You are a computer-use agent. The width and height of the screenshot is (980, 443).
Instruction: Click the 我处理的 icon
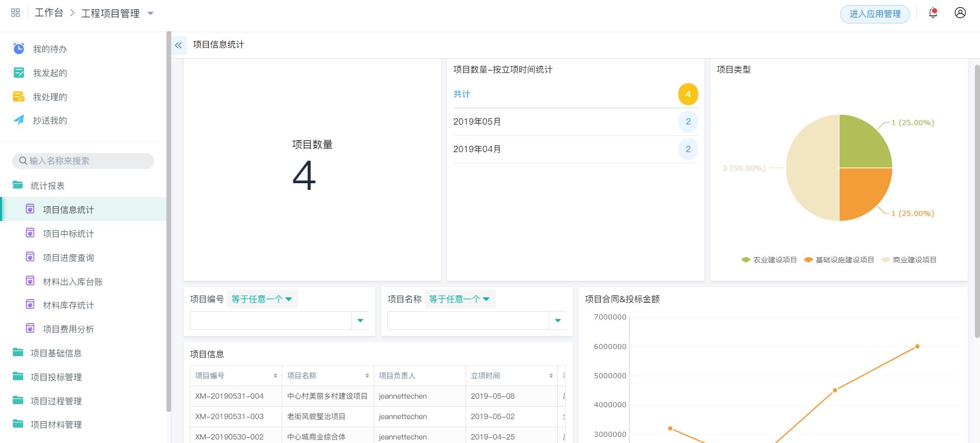pos(19,97)
